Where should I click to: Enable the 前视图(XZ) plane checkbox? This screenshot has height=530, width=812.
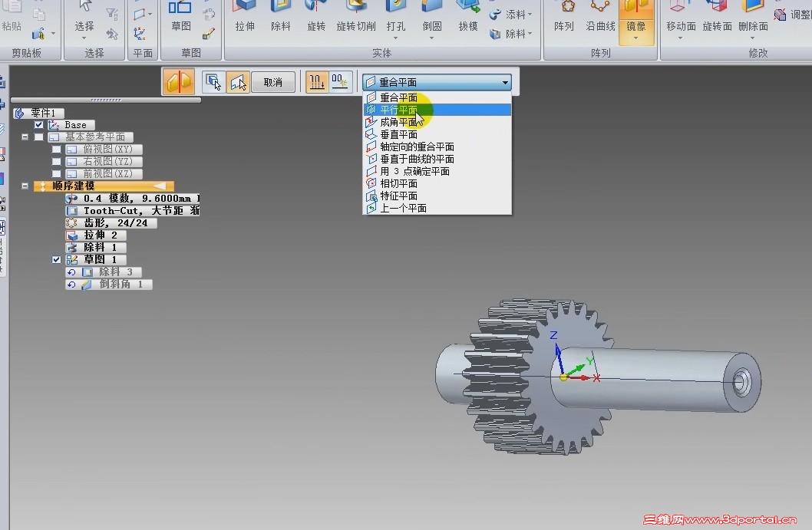[57, 174]
